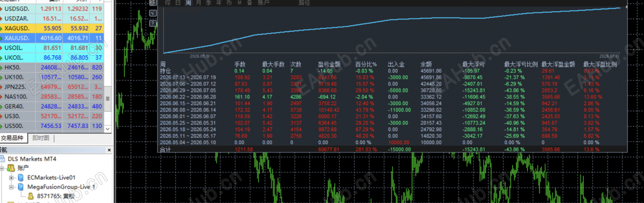
Task: Click the ECMarkets-Live01 server icon
Action: [20, 178]
